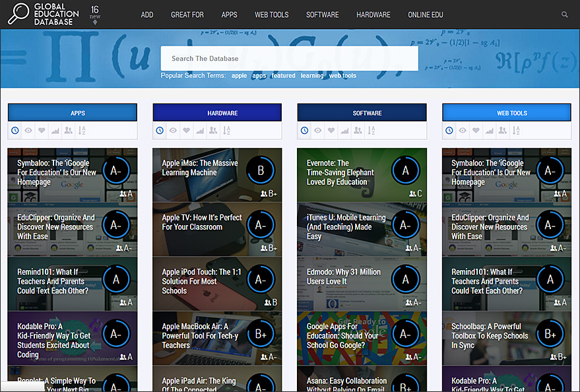This screenshot has height=392, width=580.
Task: Sort Web Tools column by users icon
Action: [x=503, y=131]
